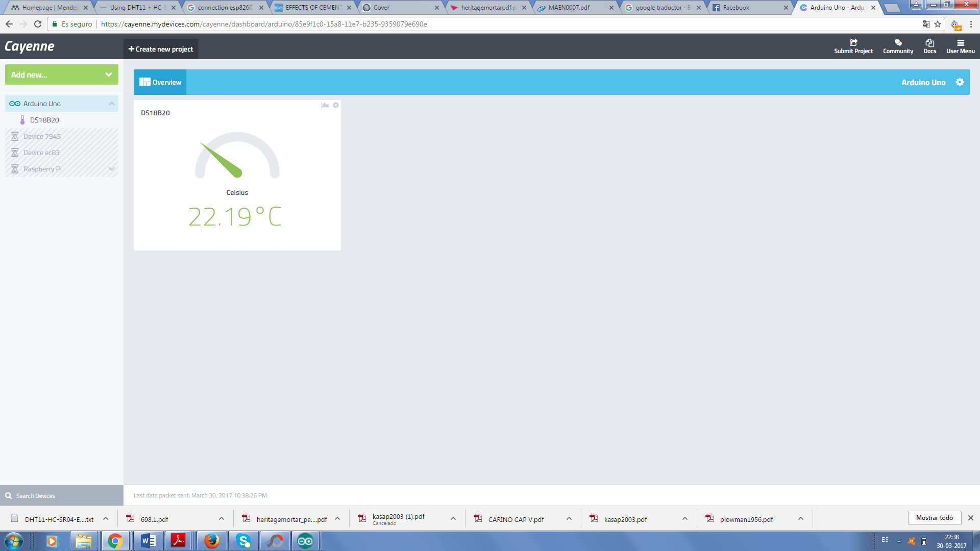The image size is (980, 551).
Task: Click the Submit Project icon
Action: coord(853,43)
